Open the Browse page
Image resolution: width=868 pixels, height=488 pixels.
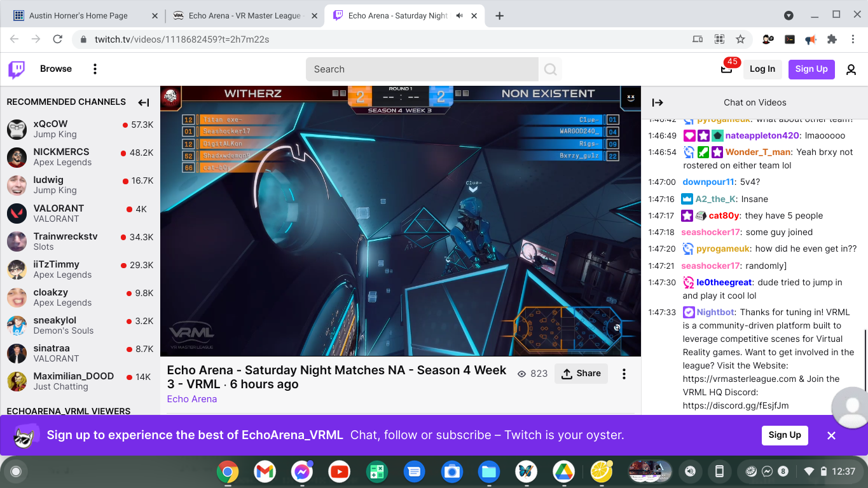[x=56, y=69]
